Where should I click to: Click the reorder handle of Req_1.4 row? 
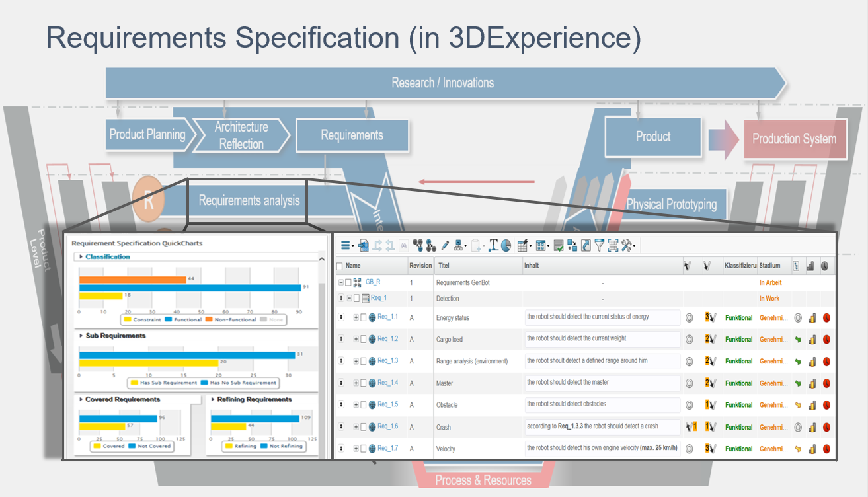[341, 383]
